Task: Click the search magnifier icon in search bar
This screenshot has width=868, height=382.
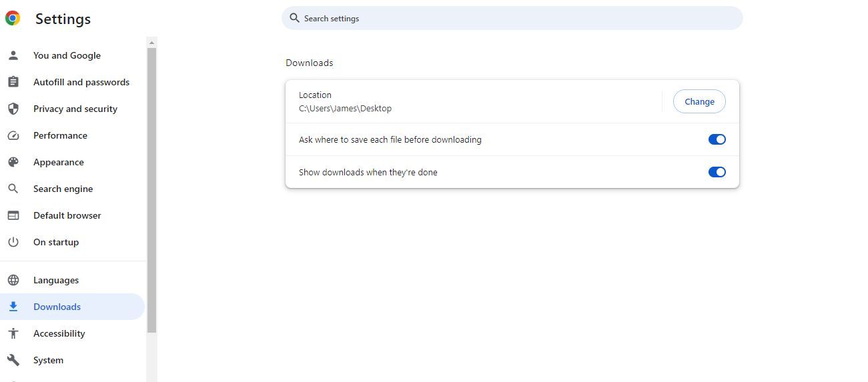Action: 294,18
